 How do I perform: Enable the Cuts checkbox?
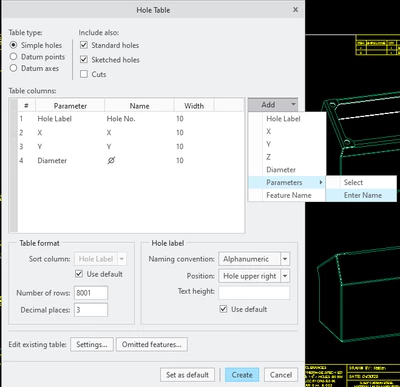84,74
